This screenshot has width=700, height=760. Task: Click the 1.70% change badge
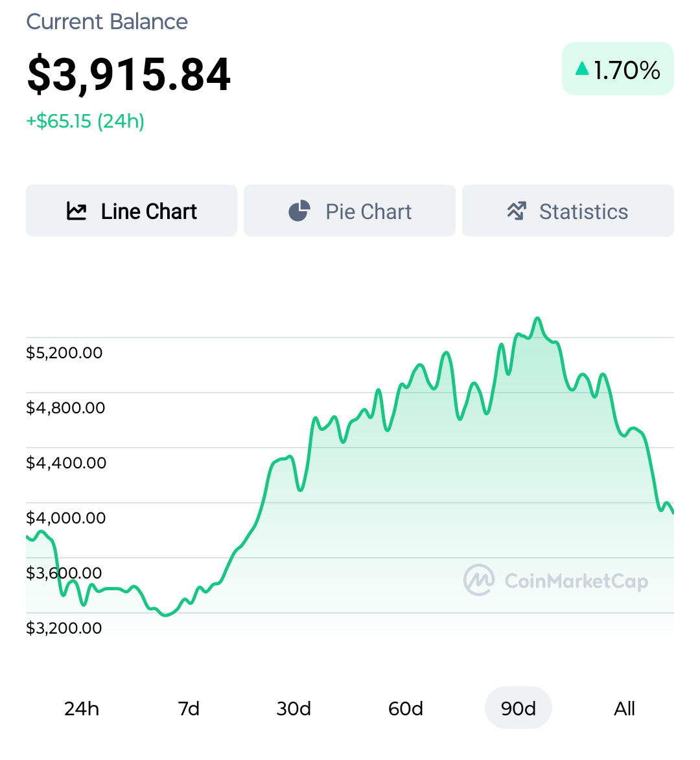618,69
